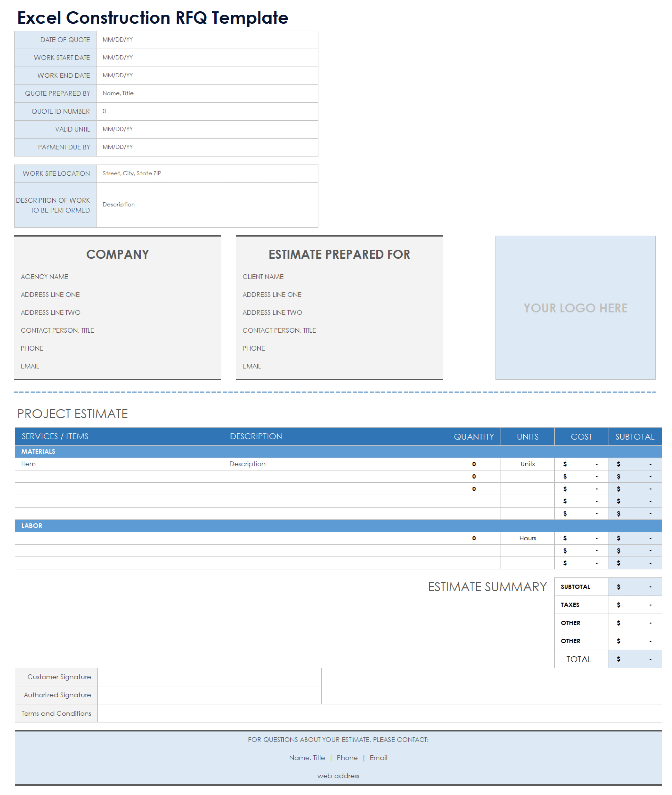The image size is (672, 795).
Task: Click the ESTIMATE PREPARED FOR heading
Action: [x=339, y=254]
